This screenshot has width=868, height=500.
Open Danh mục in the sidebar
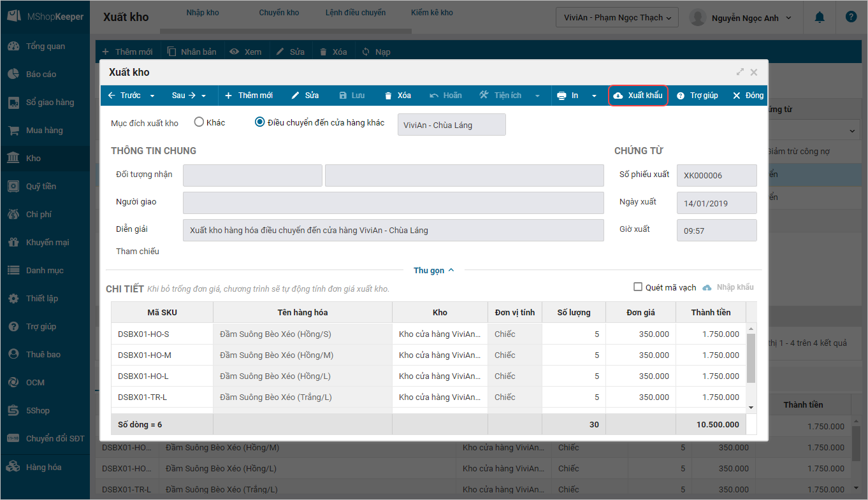(x=45, y=271)
